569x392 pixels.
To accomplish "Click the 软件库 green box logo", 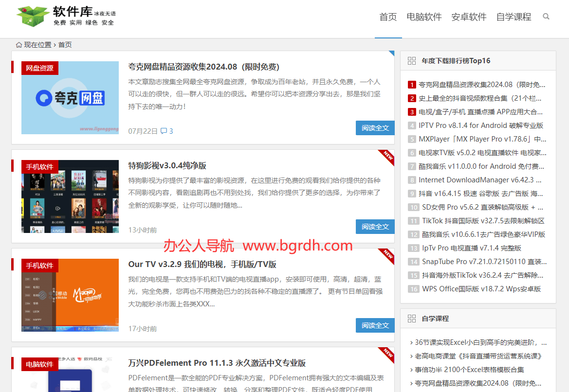I will 33,17.
